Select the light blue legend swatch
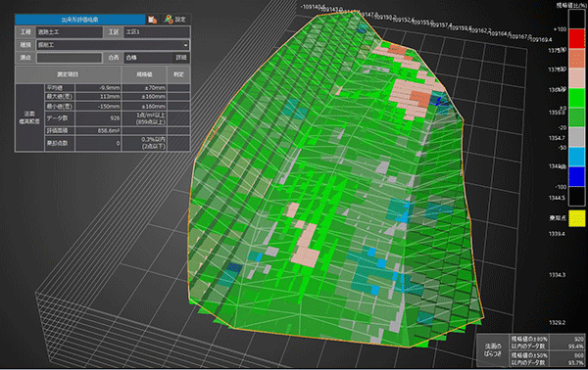Image resolution: width=588 pixels, height=370 pixels. coord(577,157)
